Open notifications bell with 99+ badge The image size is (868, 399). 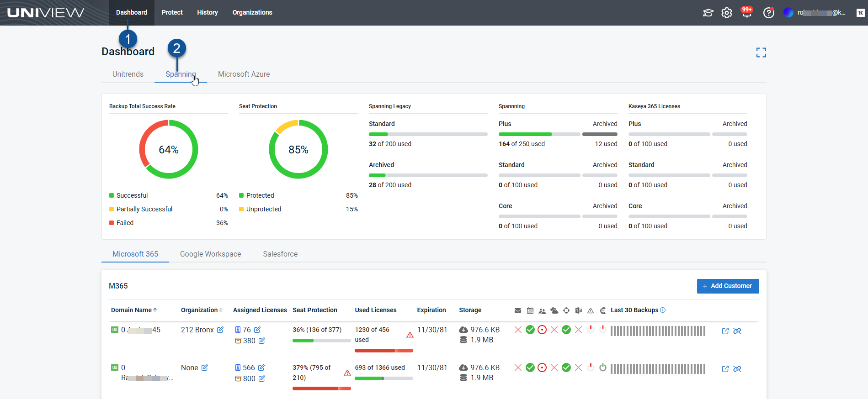747,12
